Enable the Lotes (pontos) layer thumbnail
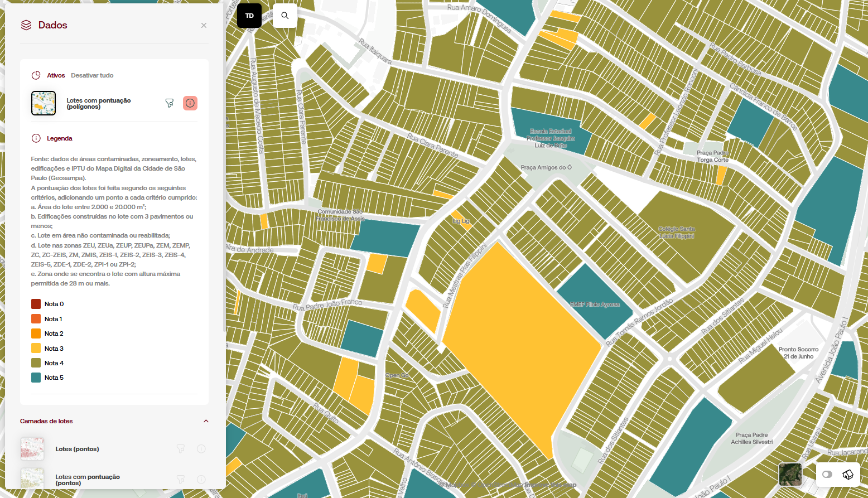Viewport: 868px width, 498px height. coord(32,449)
